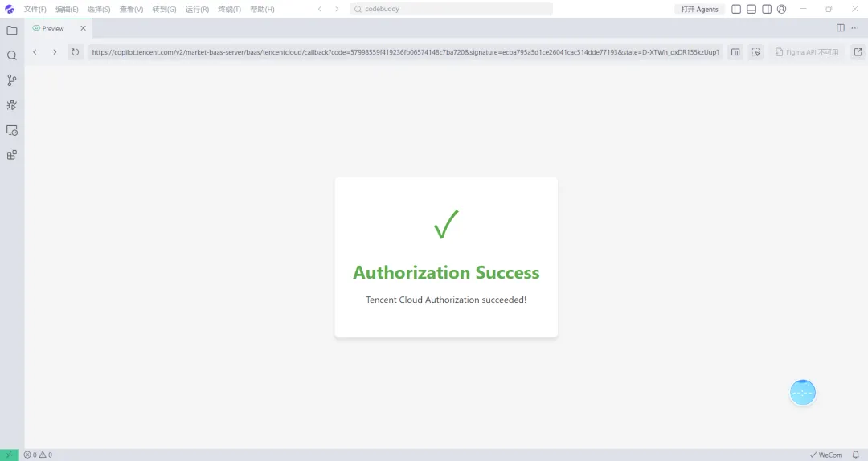Close the Preview tab
This screenshot has height=461, width=868.
click(83, 27)
